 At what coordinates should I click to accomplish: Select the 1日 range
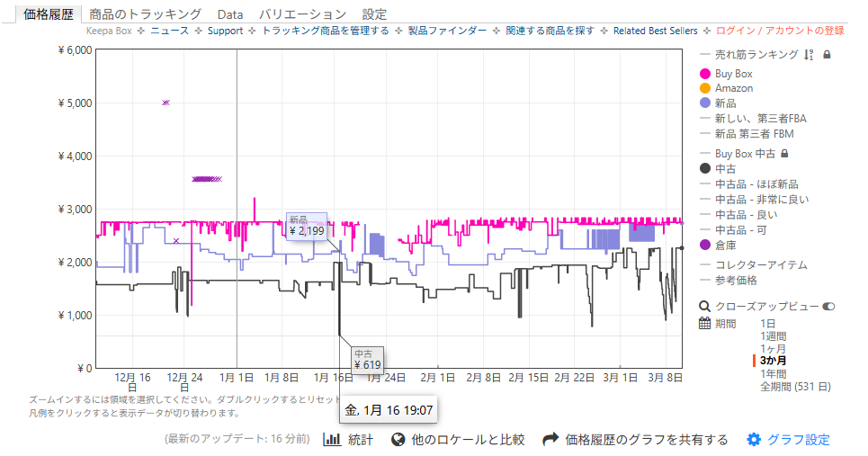point(768,324)
